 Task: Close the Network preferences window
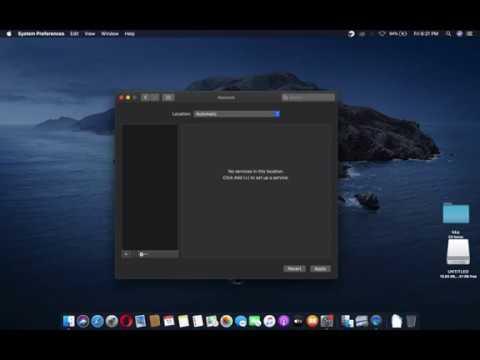pos(121,98)
